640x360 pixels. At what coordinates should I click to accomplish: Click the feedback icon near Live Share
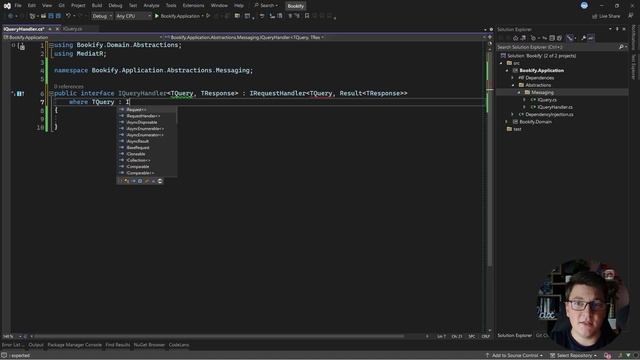click(x=631, y=16)
